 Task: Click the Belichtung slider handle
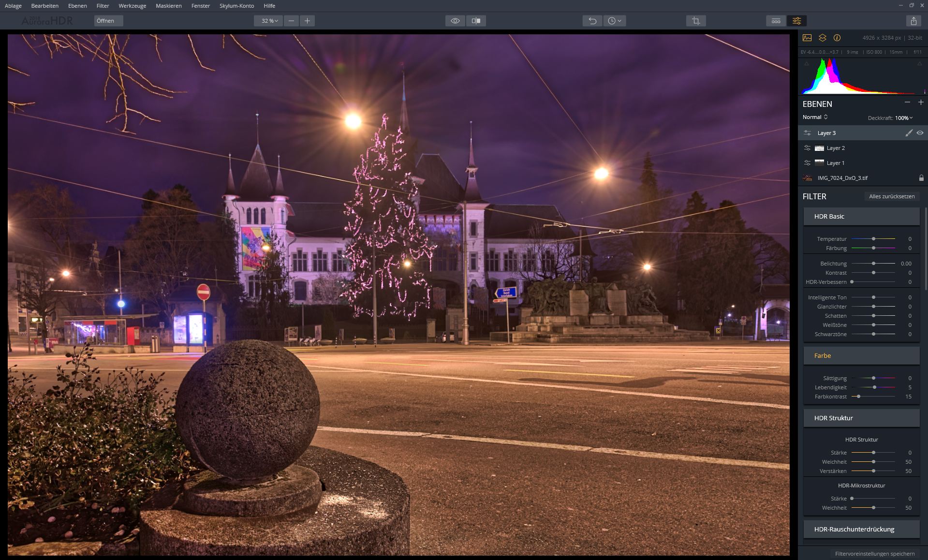click(873, 264)
